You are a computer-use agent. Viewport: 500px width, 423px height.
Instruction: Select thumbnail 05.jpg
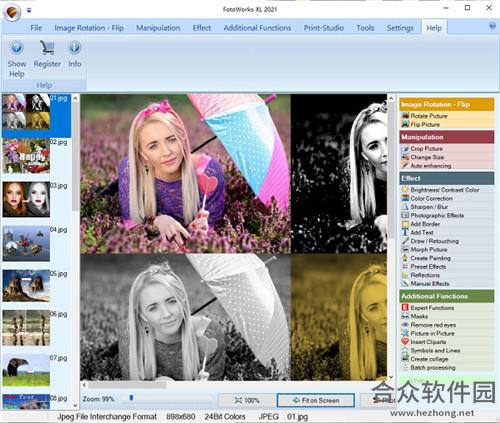pos(26,286)
